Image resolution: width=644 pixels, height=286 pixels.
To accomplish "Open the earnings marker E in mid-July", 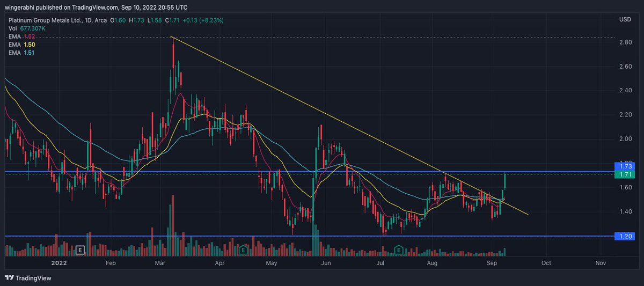I will 399,250.
